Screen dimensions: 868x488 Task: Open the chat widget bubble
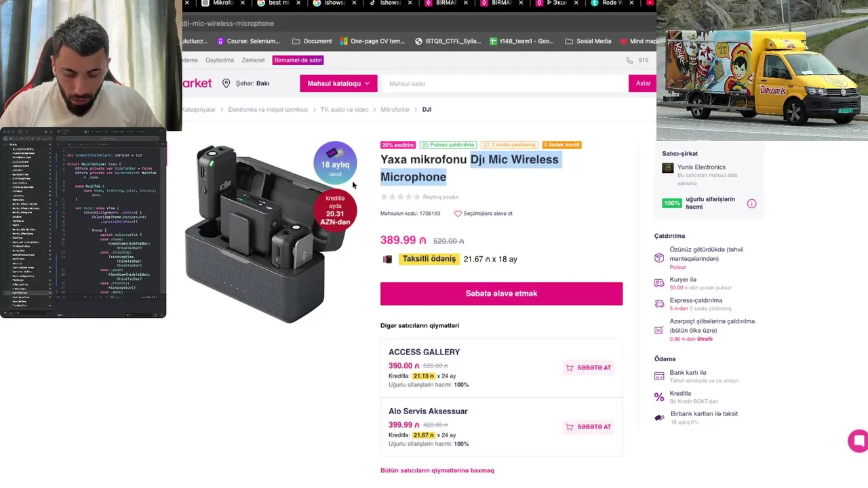click(x=858, y=441)
